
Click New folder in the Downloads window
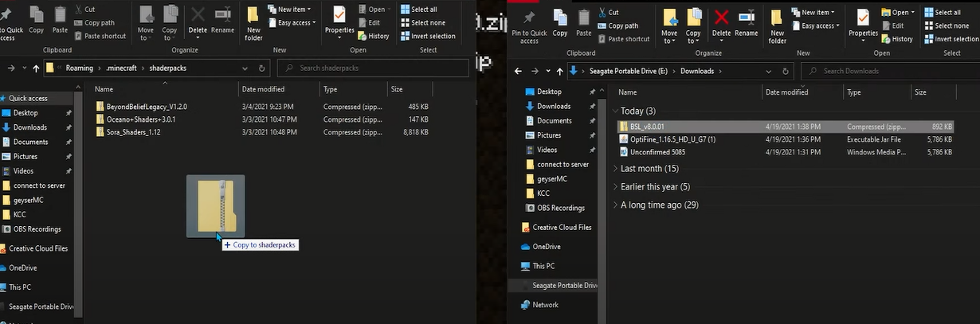tap(777, 26)
